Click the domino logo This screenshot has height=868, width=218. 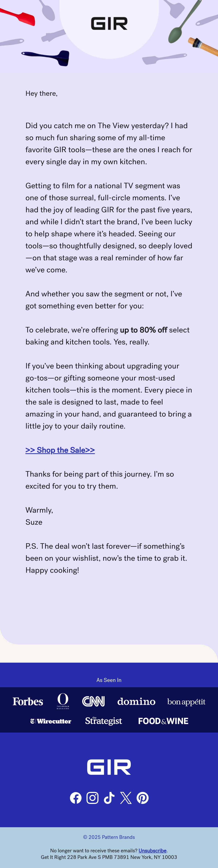pyautogui.click(x=136, y=702)
